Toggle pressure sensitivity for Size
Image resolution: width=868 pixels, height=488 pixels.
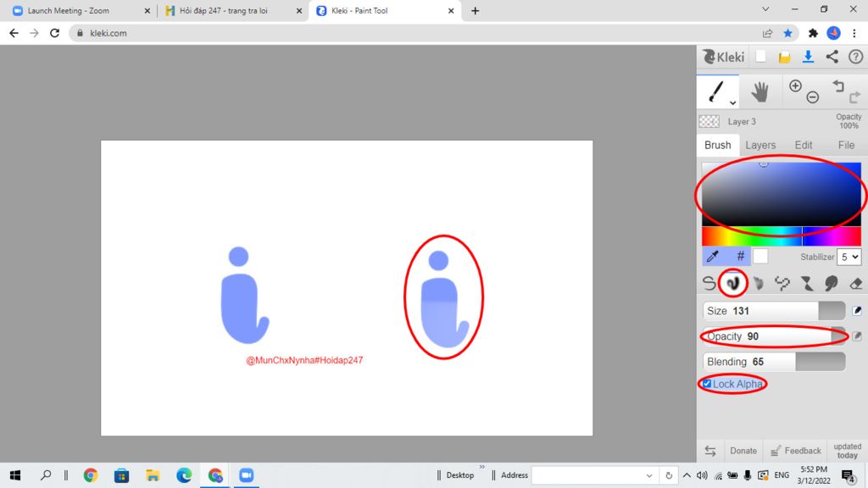(857, 311)
